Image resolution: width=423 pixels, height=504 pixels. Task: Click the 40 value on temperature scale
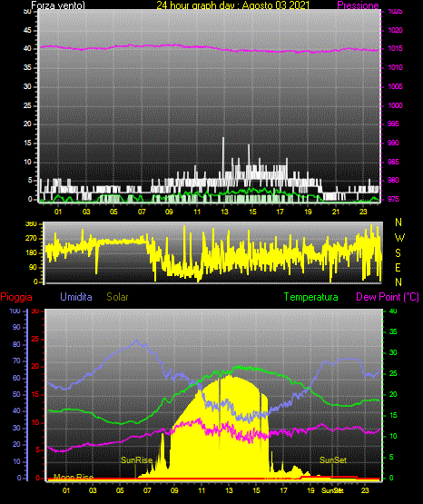pyautogui.click(x=393, y=311)
